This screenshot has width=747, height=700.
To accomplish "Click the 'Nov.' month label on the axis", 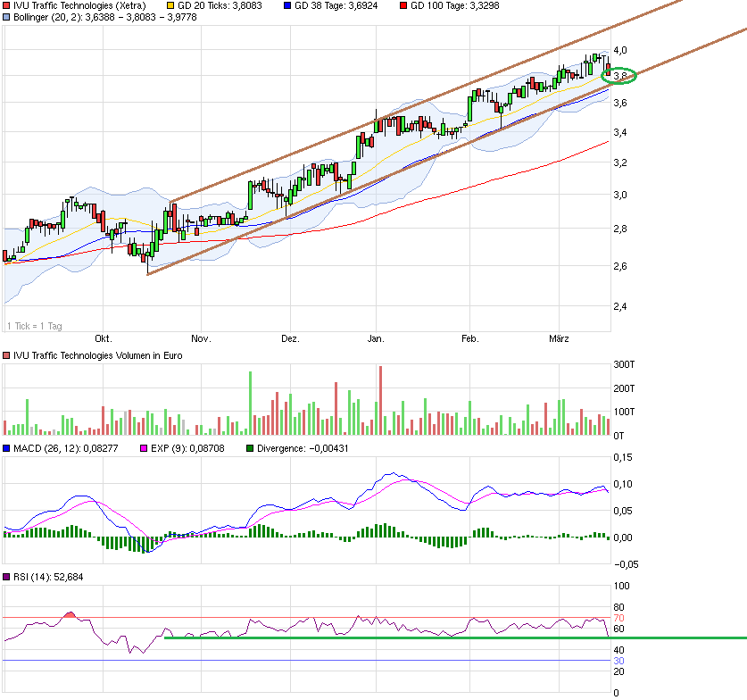I will point(201,338).
